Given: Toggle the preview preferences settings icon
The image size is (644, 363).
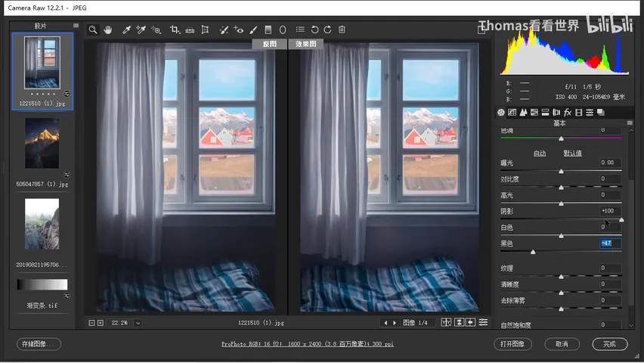Looking at the screenshot, I should click(x=484, y=323).
